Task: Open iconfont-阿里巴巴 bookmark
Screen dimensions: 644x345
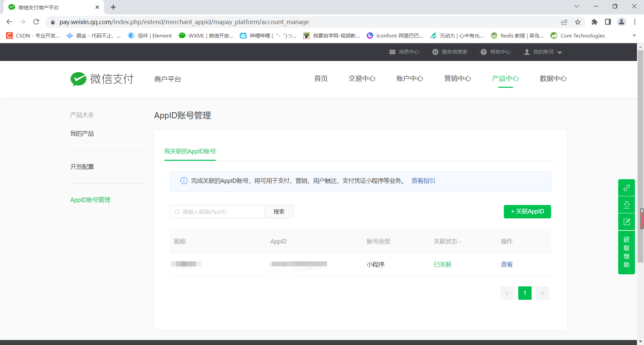Action: coord(395,36)
